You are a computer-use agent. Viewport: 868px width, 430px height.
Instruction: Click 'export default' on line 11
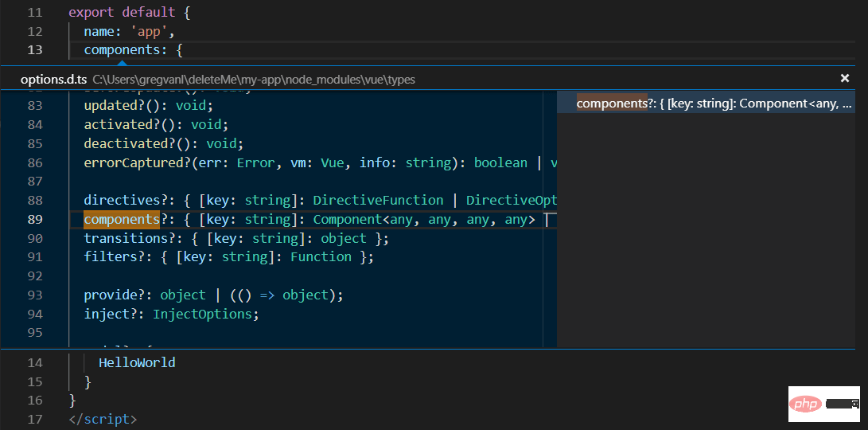(x=122, y=12)
